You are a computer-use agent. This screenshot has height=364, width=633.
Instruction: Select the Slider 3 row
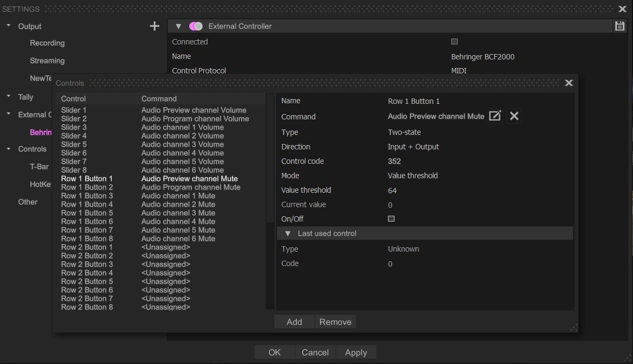coord(161,127)
